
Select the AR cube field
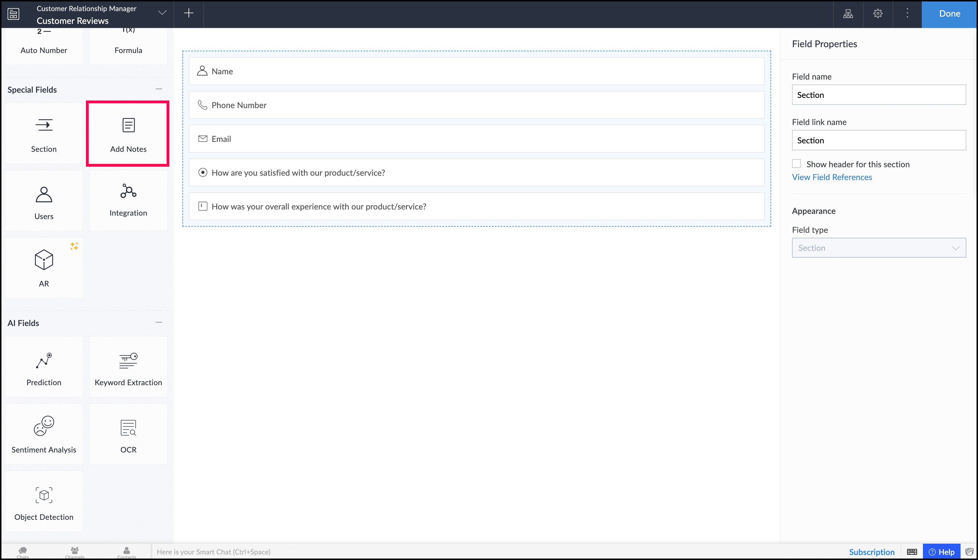click(x=44, y=267)
